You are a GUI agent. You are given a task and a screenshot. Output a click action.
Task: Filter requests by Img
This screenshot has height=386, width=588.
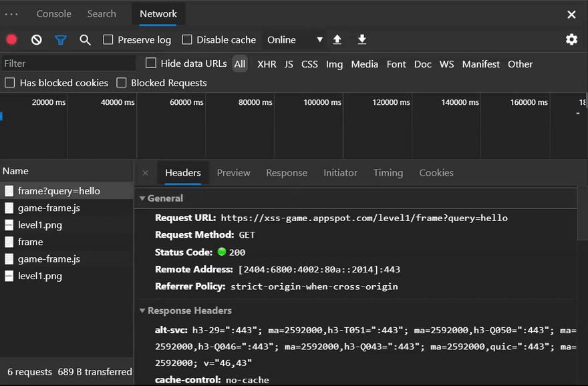tap(334, 65)
